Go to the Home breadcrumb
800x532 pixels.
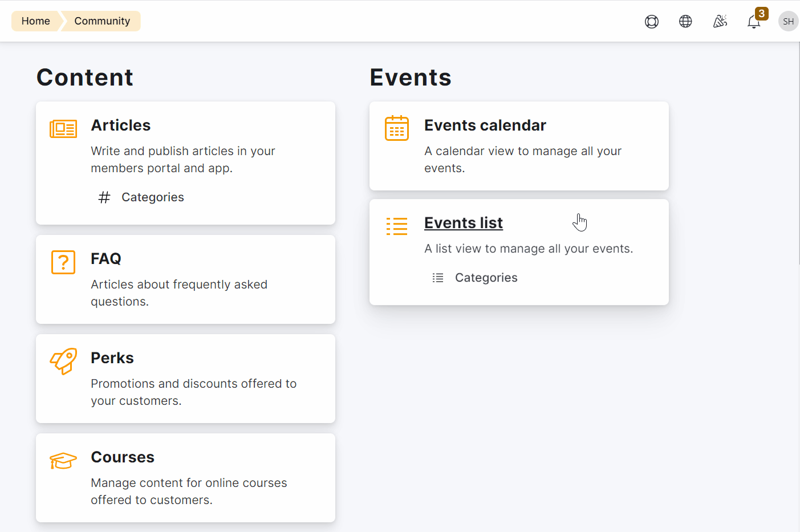pyautogui.click(x=36, y=21)
